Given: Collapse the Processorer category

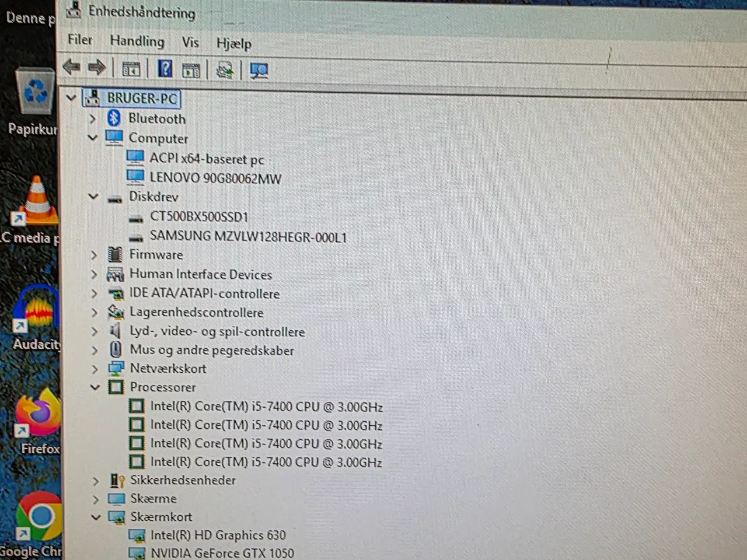Looking at the screenshot, I should pos(95,387).
